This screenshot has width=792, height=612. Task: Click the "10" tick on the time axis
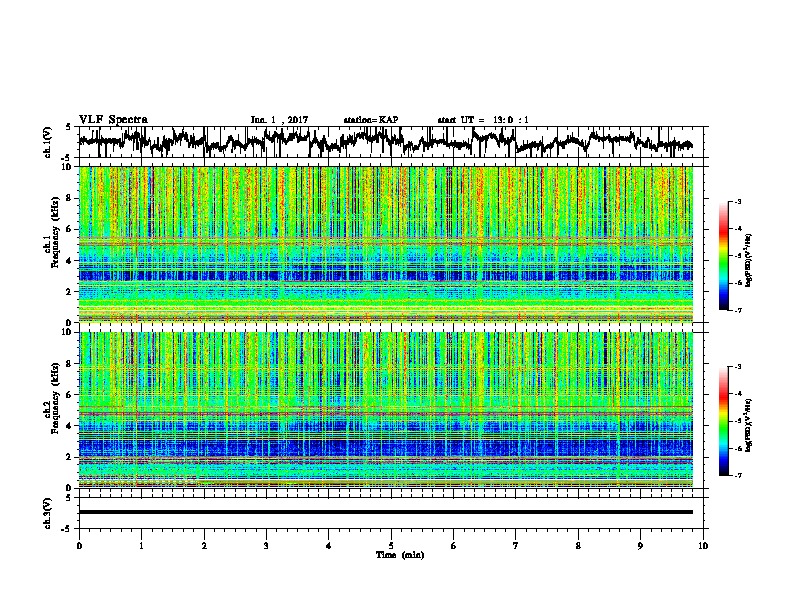coord(703,545)
